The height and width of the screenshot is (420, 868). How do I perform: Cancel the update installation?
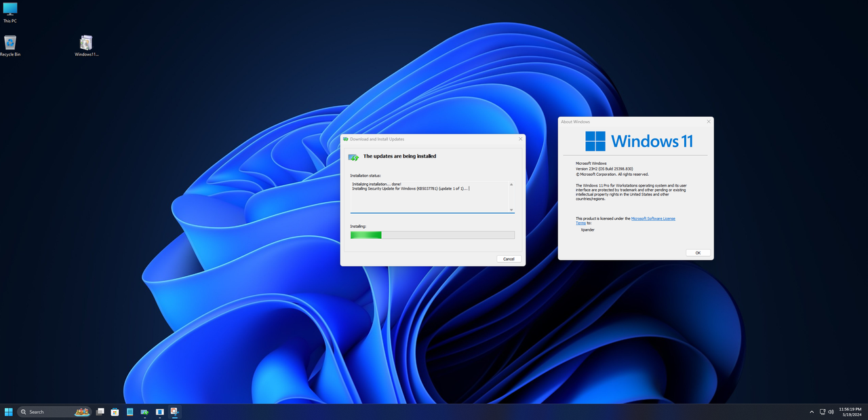tap(509, 259)
